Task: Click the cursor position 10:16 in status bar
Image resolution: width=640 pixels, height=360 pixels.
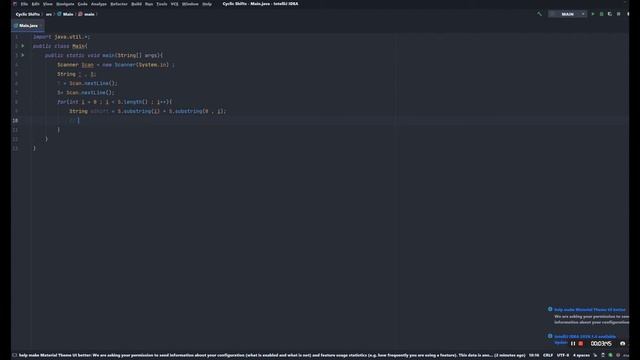Action: click(x=534, y=355)
